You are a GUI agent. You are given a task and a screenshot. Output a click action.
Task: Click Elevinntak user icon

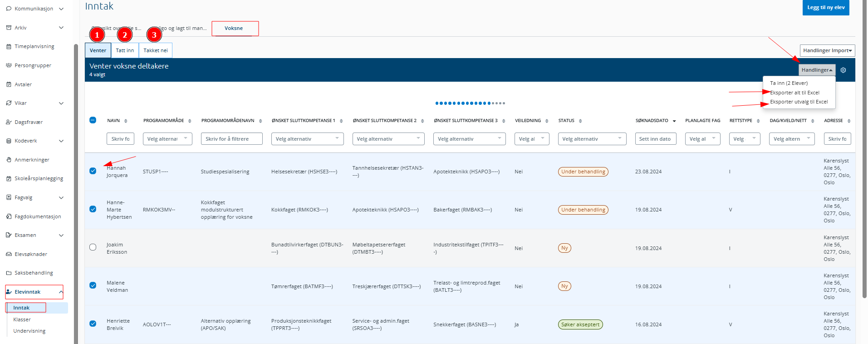coord(9,292)
